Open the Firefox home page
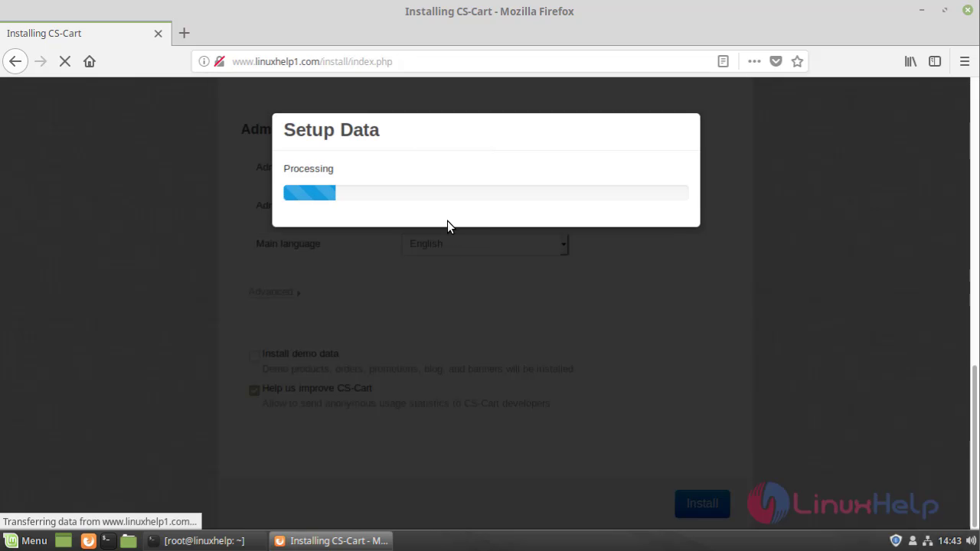This screenshot has width=980, height=551. [90, 61]
